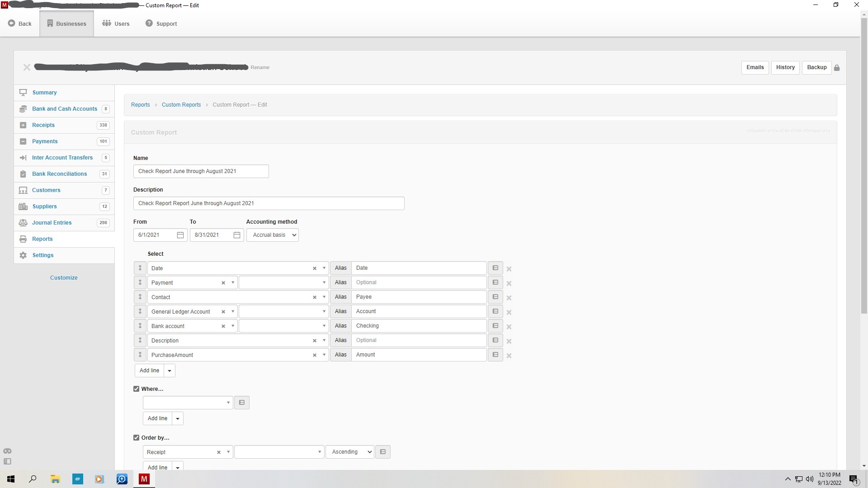868x488 pixels.
Task: Open Journal Entries in the sidebar
Action: [x=52, y=223]
